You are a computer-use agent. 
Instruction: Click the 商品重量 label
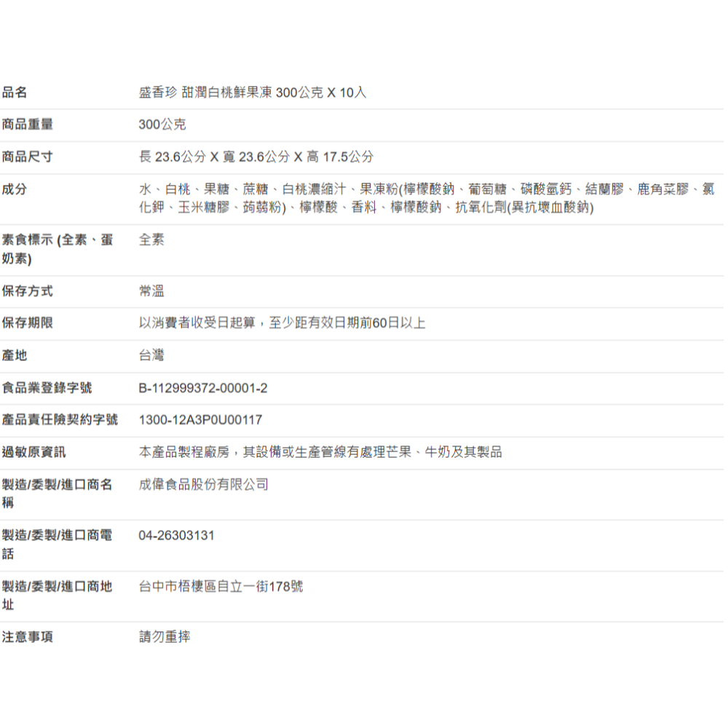pyautogui.click(x=28, y=124)
